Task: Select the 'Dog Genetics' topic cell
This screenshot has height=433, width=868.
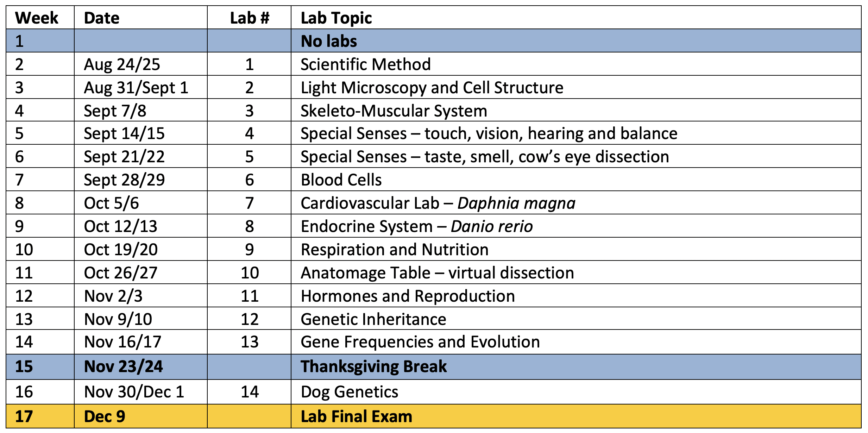Action: (576, 392)
